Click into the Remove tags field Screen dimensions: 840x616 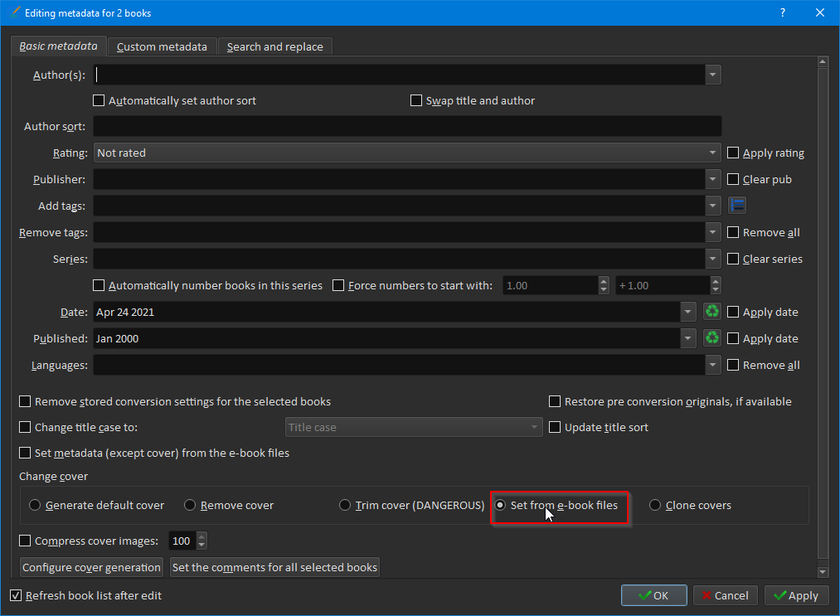tap(399, 232)
